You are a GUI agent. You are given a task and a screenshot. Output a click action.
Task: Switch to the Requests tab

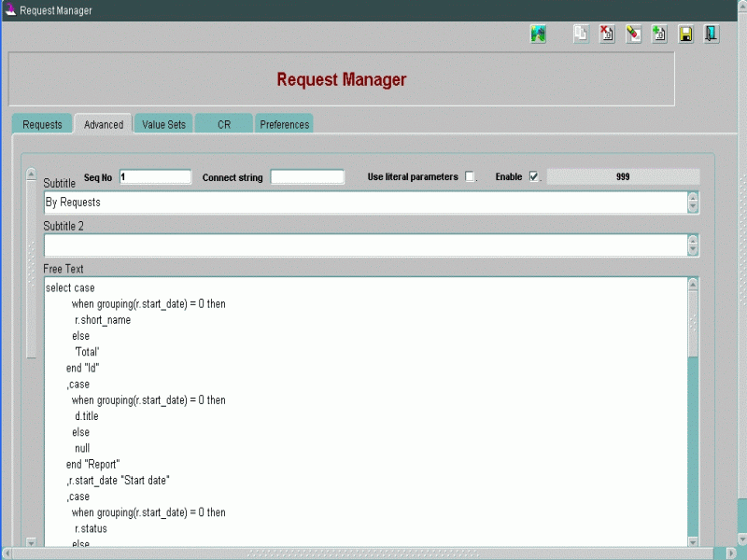tap(42, 125)
